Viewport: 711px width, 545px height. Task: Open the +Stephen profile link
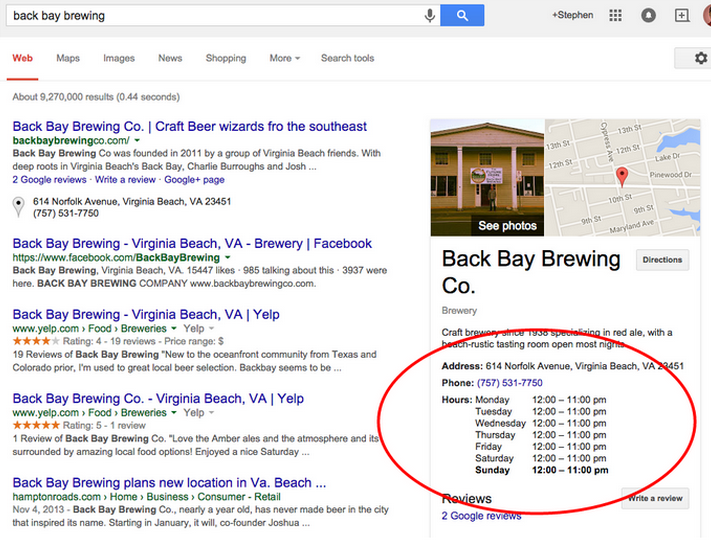pyautogui.click(x=572, y=15)
